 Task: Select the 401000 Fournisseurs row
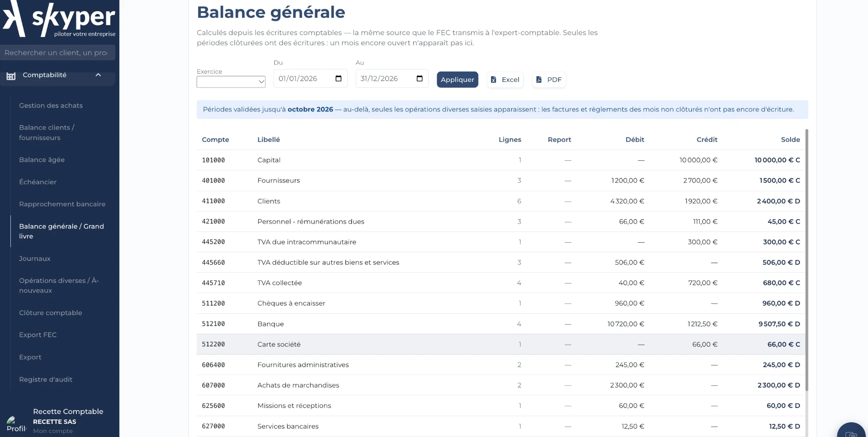coord(501,180)
